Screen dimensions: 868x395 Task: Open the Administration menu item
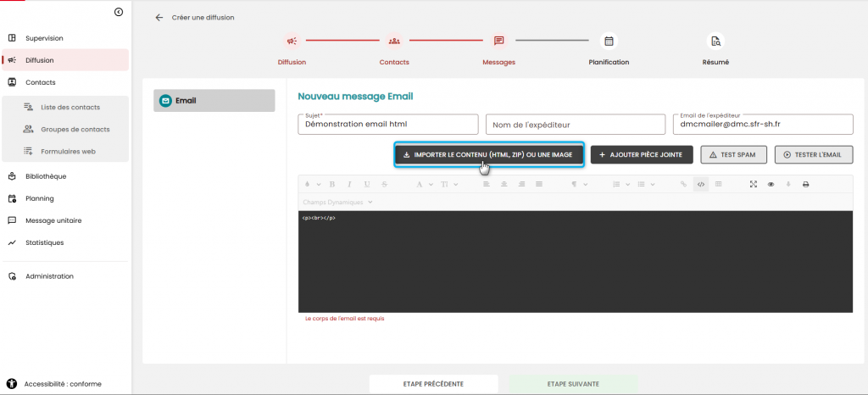tap(65, 276)
